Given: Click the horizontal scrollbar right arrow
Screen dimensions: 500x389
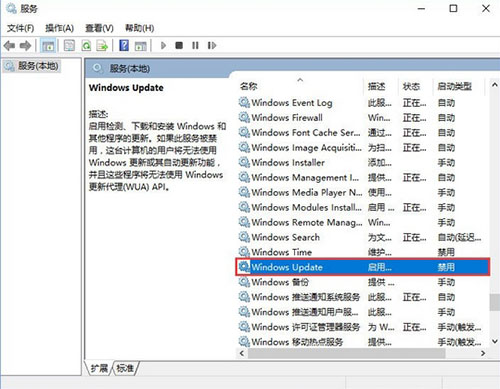Looking at the screenshot, I should [483, 353].
